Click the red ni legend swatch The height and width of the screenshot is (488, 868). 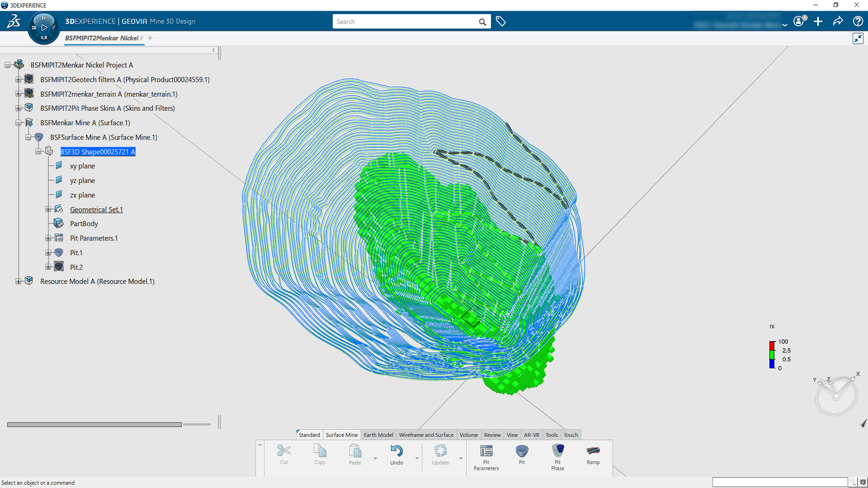coord(772,346)
